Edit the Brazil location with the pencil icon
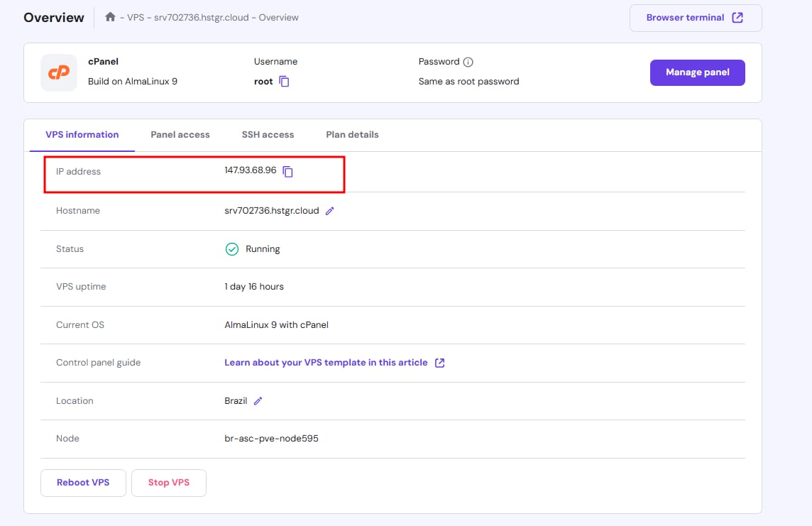This screenshot has height=526, width=812. point(258,401)
